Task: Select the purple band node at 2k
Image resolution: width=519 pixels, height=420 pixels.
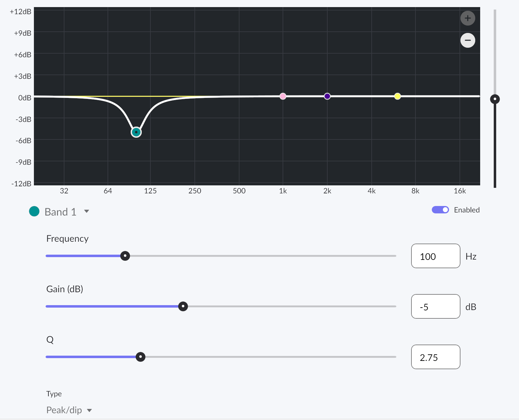Action: click(327, 96)
